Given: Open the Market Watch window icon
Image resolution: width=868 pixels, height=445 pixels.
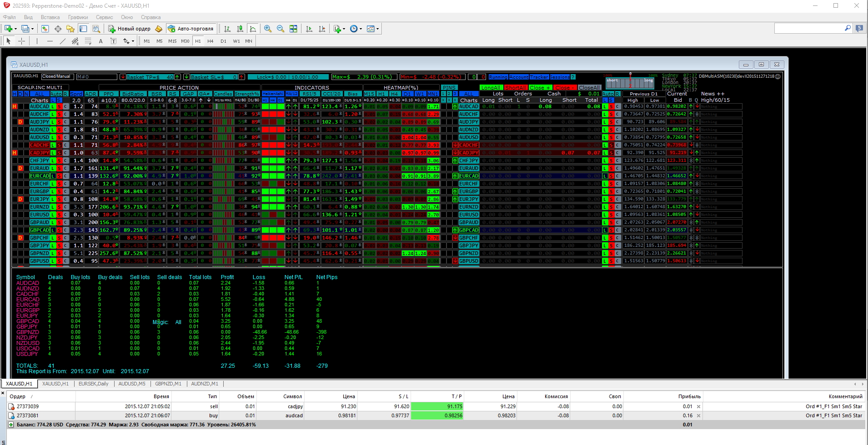Looking at the screenshot, I should (x=45, y=29).
